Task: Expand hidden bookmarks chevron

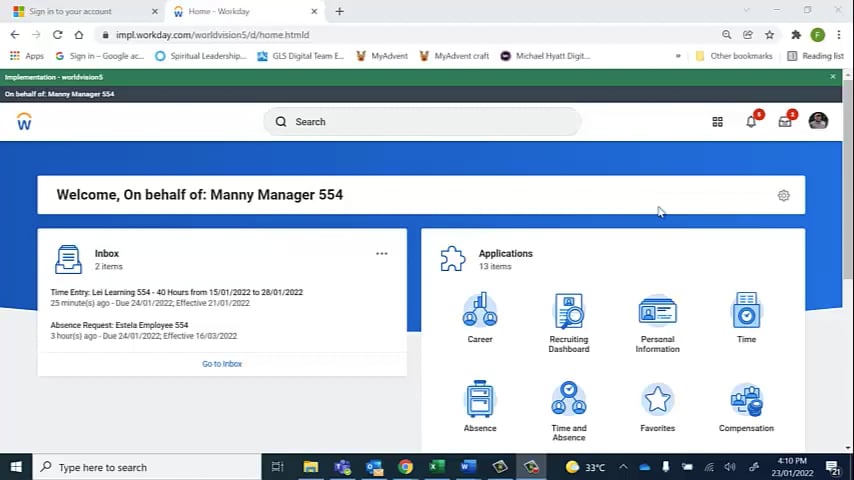Action: [678, 56]
